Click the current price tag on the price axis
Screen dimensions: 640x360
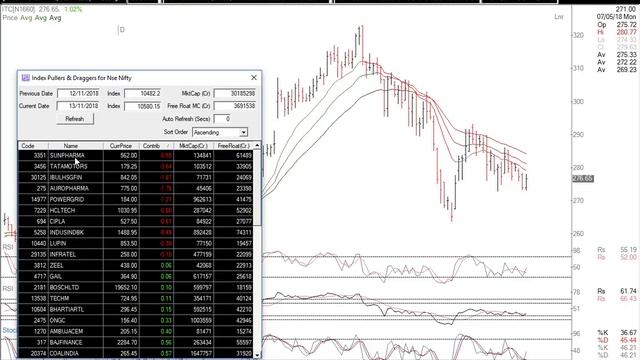pyautogui.click(x=582, y=178)
